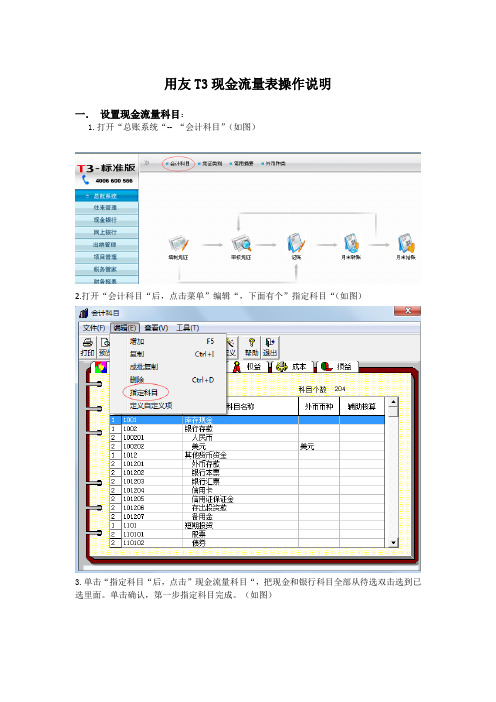Image resolution: width=496 pixels, height=702 pixels.
Task: Open 常用摘要 link in T3 top bar
Action: point(243,164)
